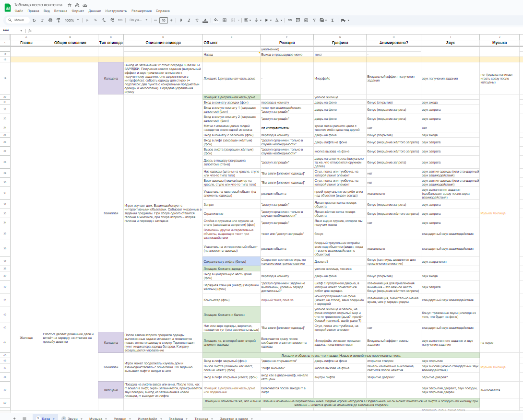Open the number format 123 menu
This screenshot has width=523, height=420.
120,20
